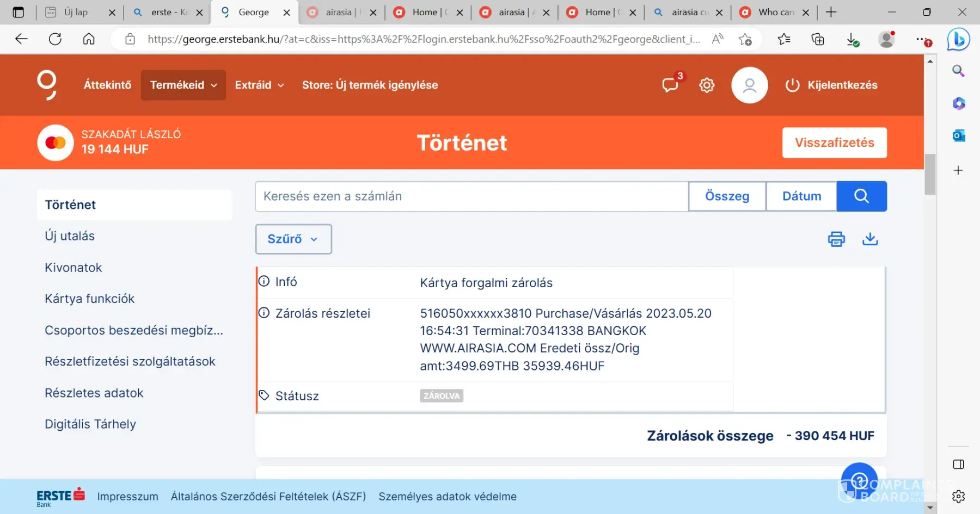Open a new browser tab
This screenshot has height=514, width=980.
pos(831,12)
